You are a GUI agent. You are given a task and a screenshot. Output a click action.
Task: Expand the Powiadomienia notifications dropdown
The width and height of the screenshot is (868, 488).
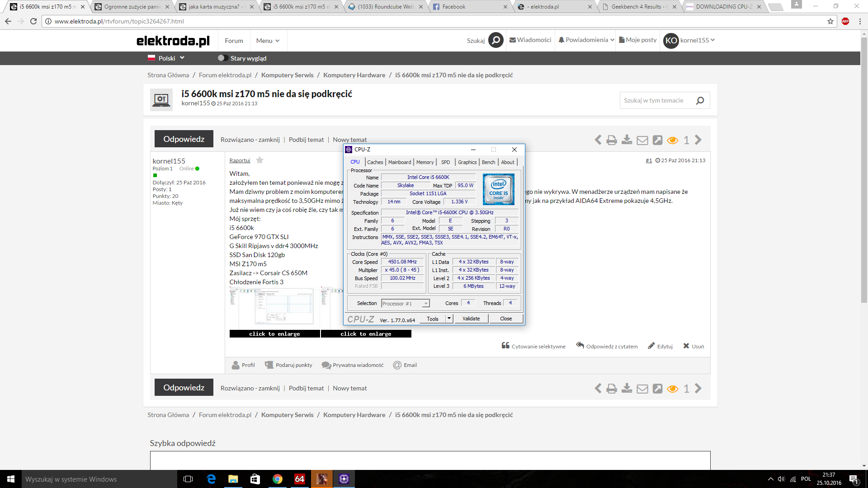click(586, 40)
